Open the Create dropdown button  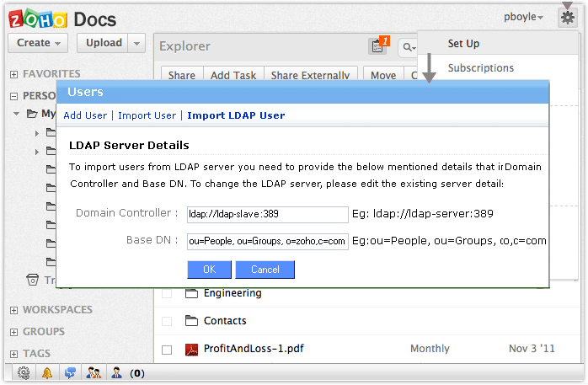click(x=38, y=43)
